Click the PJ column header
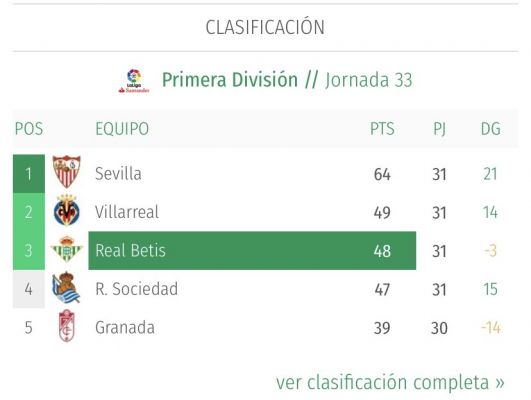Screen dimensions: 531x400 [439, 129]
